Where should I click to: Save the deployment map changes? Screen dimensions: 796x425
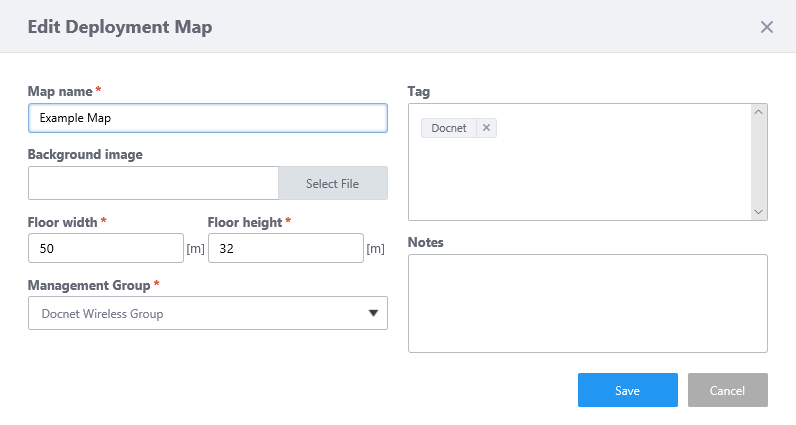coord(627,390)
